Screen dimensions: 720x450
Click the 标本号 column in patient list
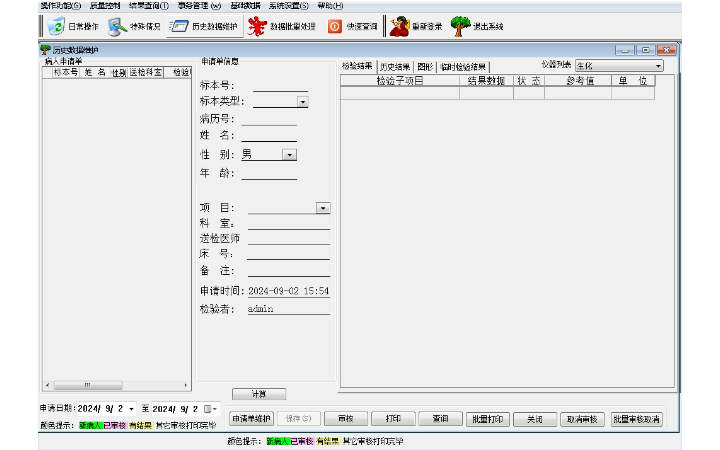coord(66,73)
